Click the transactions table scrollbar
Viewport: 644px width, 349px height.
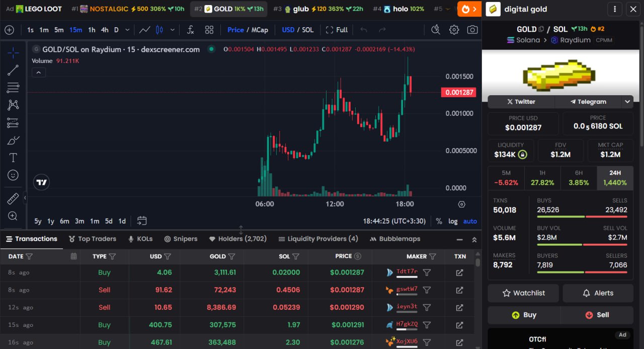click(477, 262)
